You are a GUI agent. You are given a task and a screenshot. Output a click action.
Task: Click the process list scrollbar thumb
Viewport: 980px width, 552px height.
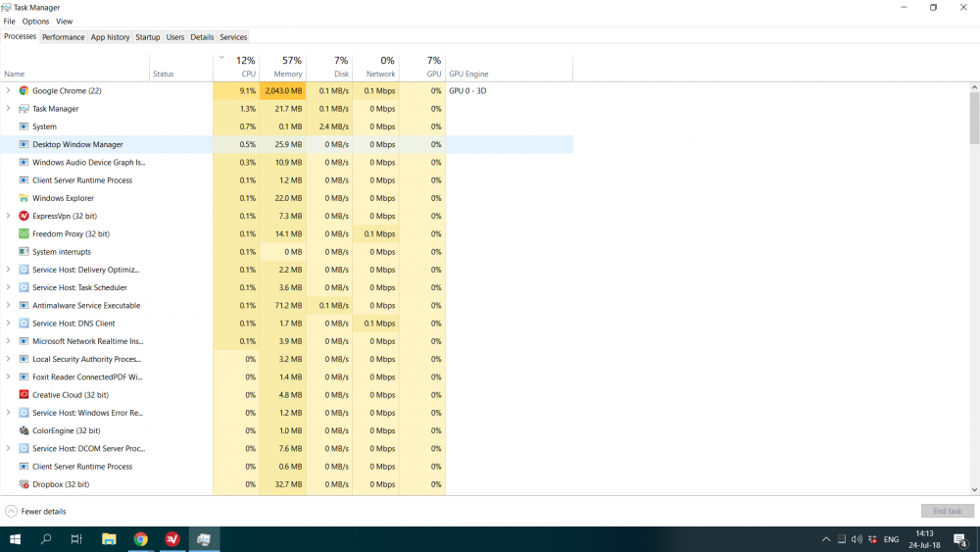click(x=974, y=119)
